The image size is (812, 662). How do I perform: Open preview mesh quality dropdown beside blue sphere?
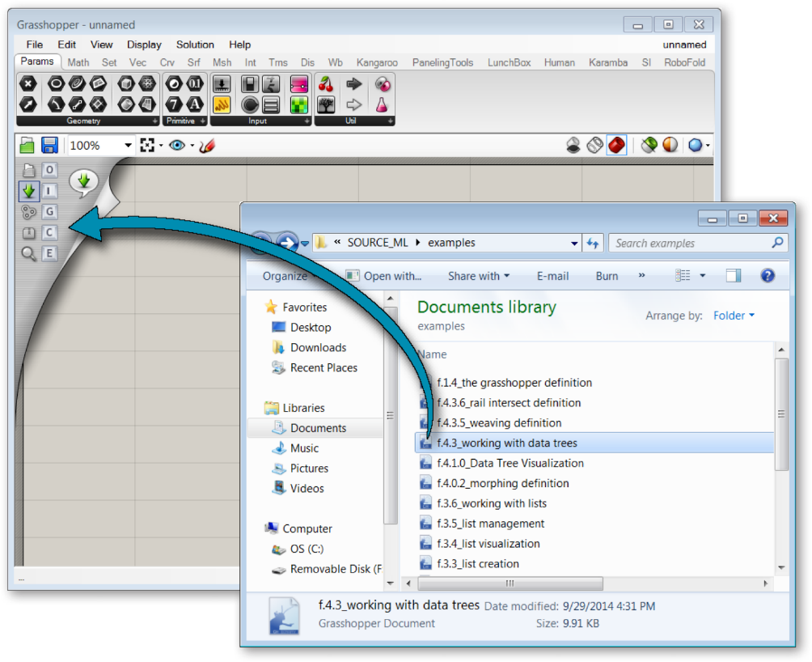coord(708,146)
